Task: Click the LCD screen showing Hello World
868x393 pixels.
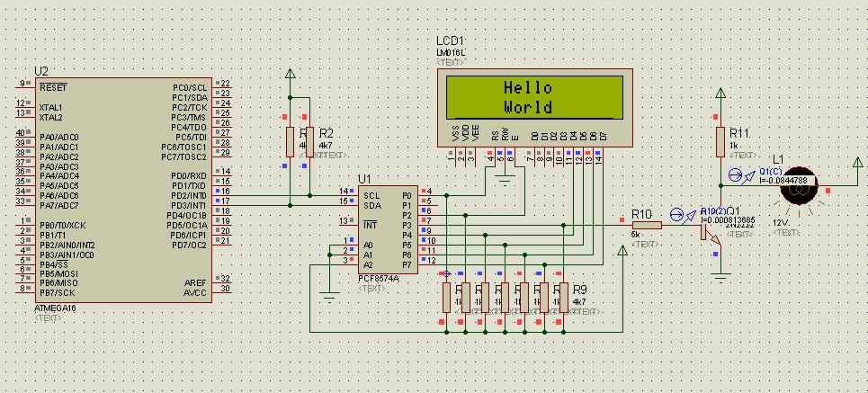Action: (x=535, y=97)
